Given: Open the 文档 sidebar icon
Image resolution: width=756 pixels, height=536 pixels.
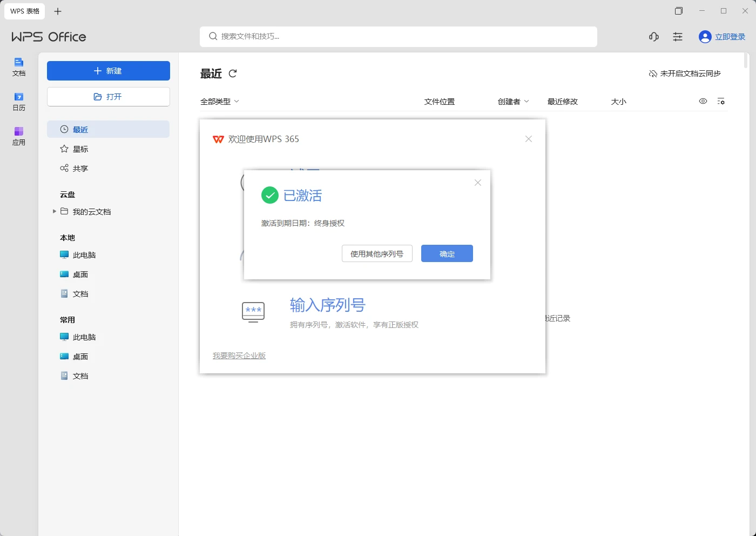Looking at the screenshot, I should coord(19,67).
